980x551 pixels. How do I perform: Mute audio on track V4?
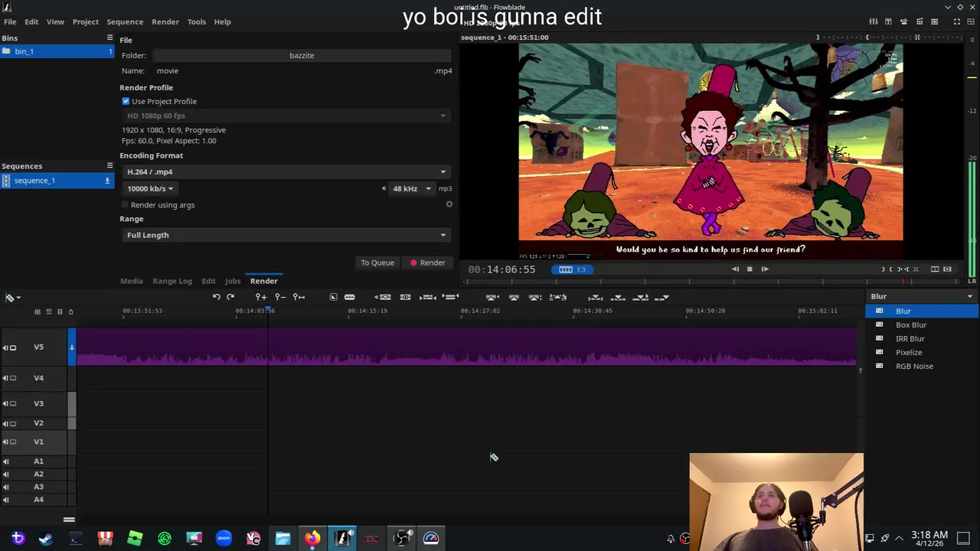pyautogui.click(x=5, y=378)
